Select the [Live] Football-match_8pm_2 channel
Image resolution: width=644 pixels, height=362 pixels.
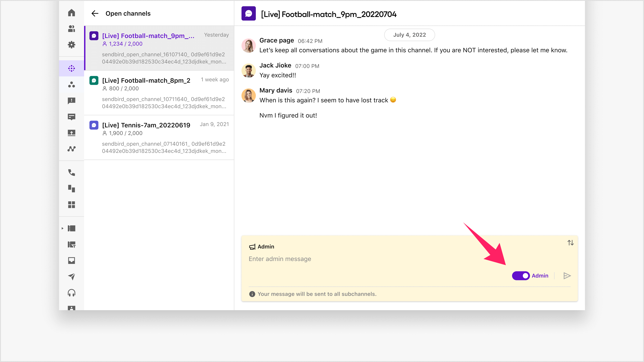(159, 93)
